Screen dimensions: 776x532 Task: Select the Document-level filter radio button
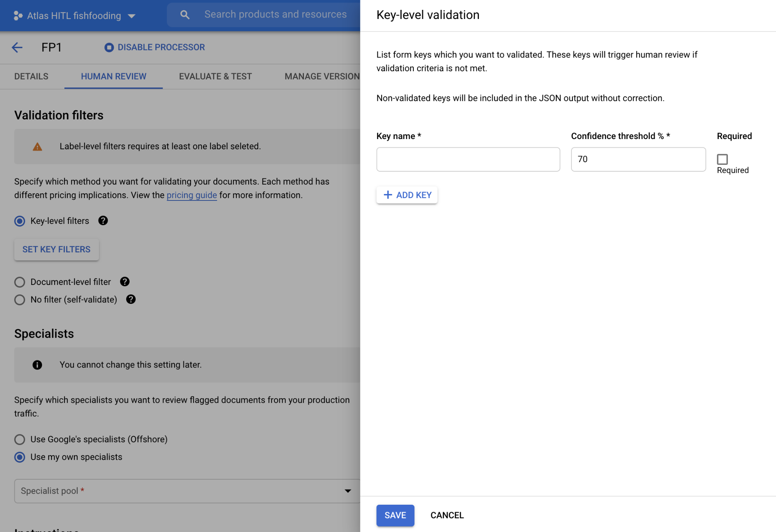coord(19,281)
